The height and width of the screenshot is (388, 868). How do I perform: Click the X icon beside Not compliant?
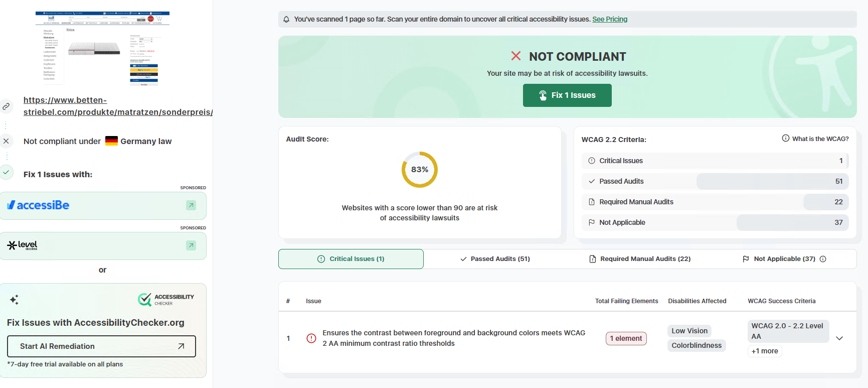click(x=6, y=141)
